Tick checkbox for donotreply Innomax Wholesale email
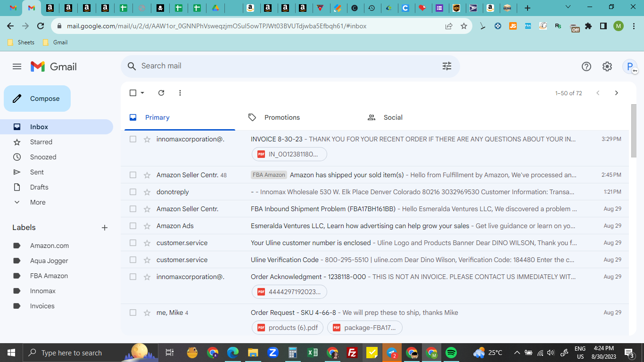The width and height of the screenshot is (644, 362). coord(133,192)
